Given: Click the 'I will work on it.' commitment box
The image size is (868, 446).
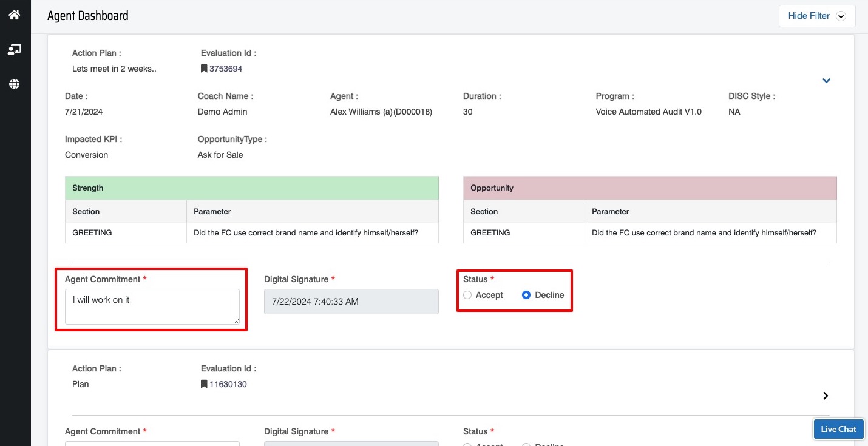Looking at the screenshot, I should click(x=152, y=306).
